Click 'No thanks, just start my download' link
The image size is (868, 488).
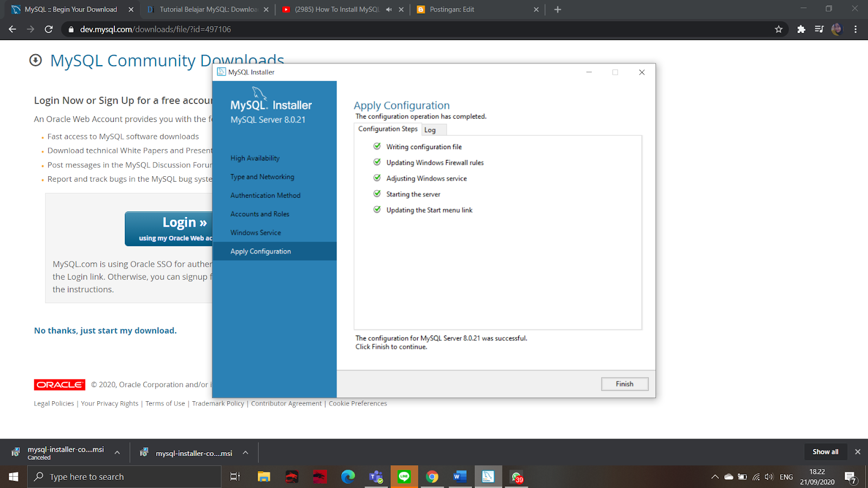(x=105, y=331)
